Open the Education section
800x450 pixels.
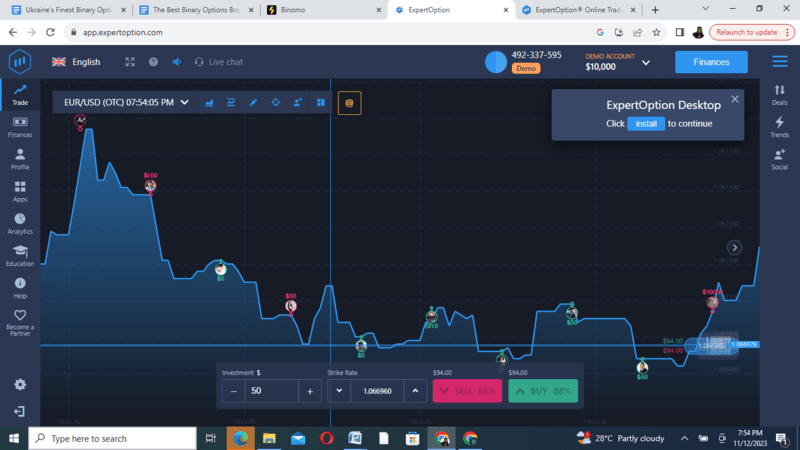click(20, 256)
